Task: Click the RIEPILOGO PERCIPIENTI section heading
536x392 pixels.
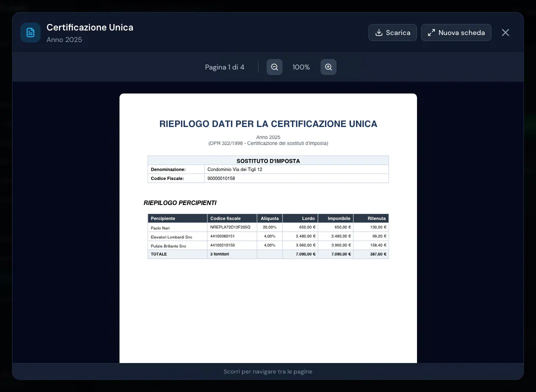Action: (180, 202)
